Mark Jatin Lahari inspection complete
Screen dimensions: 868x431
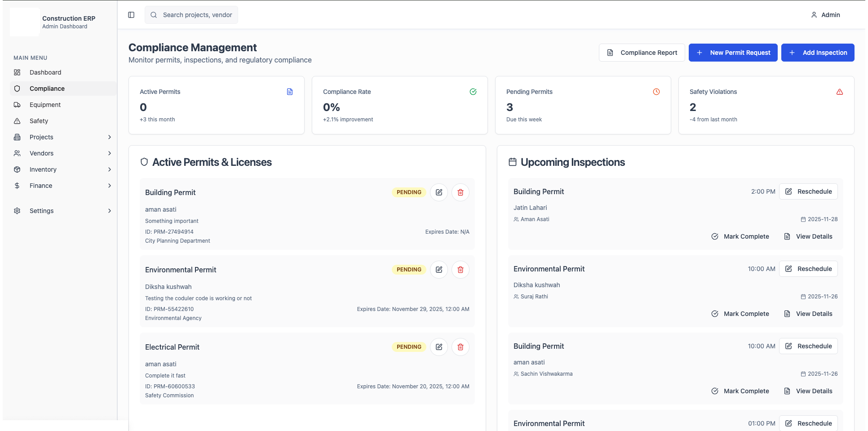point(740,236)
